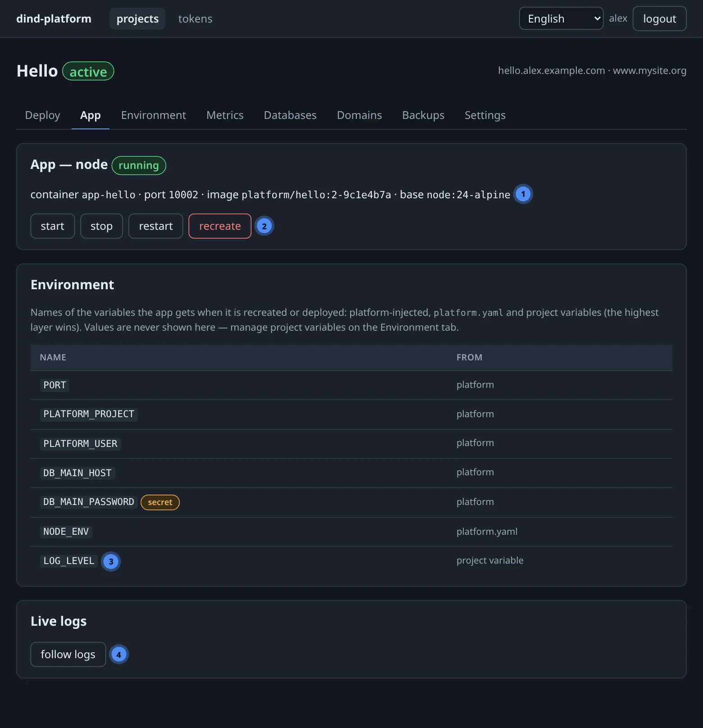Viewport: 703px width, 728px height.
Task: Open the Databases tab
Action: click(x=290, y=115)
